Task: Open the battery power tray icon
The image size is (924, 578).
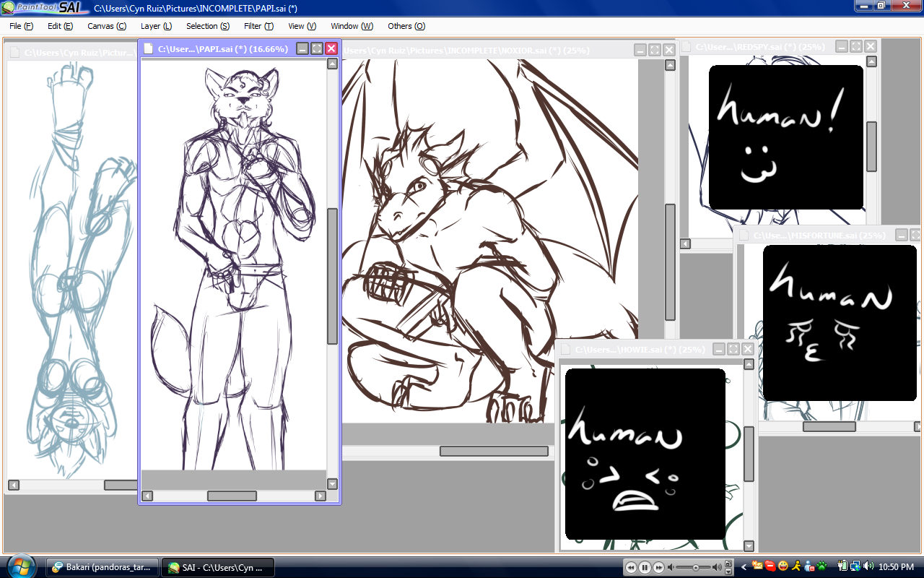Action: (x=842, y=566)
